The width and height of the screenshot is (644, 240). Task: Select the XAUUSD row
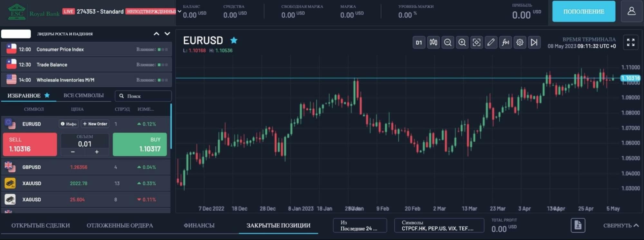[x=86, y=183]
